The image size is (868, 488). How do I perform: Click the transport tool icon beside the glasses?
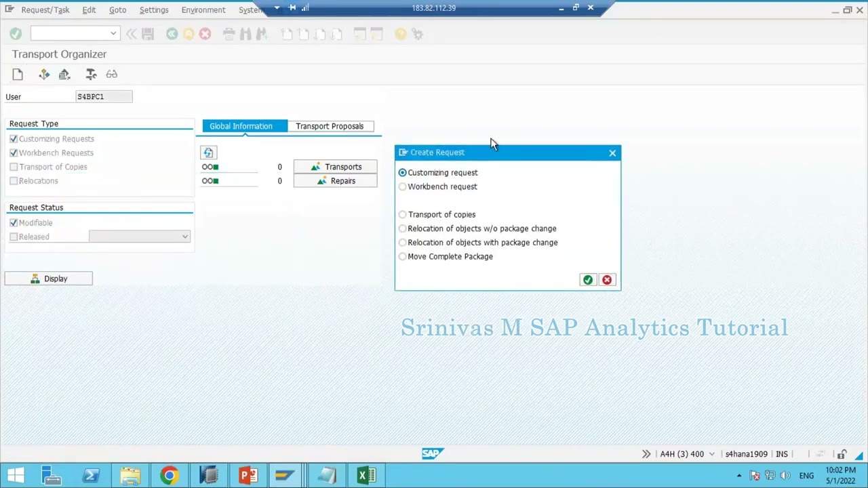91,75
